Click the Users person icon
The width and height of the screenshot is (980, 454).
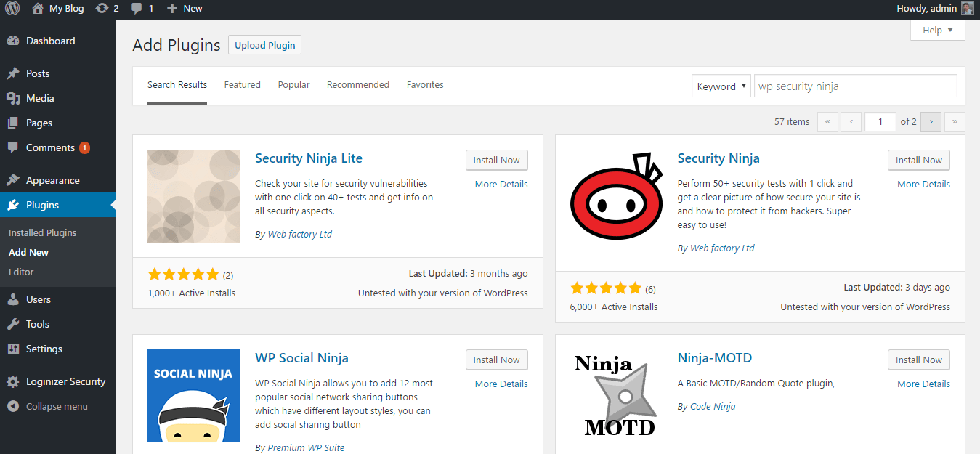[13, 299]
